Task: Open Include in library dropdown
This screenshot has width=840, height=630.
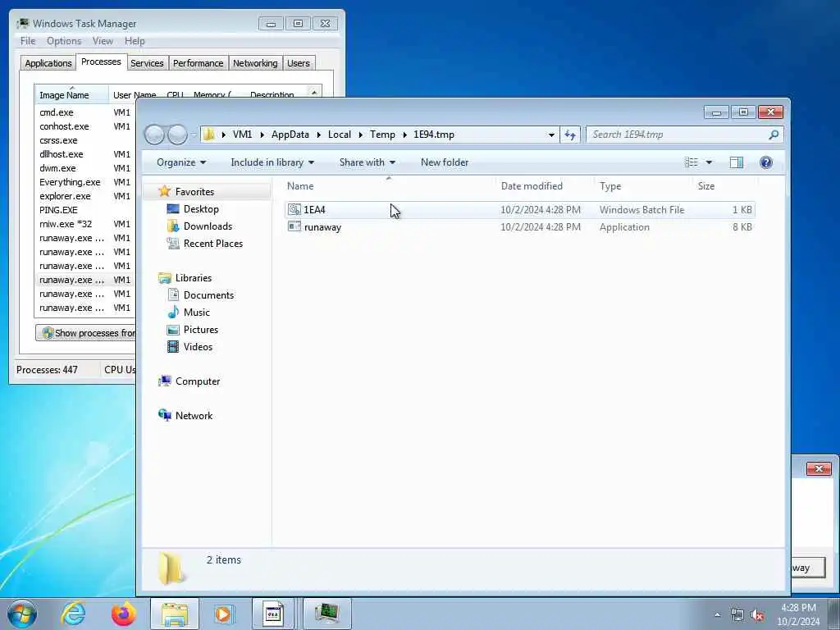Action: click(272, 162)
